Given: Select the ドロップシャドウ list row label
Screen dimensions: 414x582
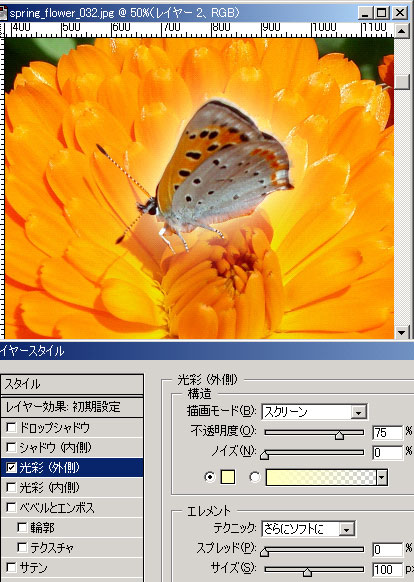Looking at the screenshot, I should coord(54,428).
